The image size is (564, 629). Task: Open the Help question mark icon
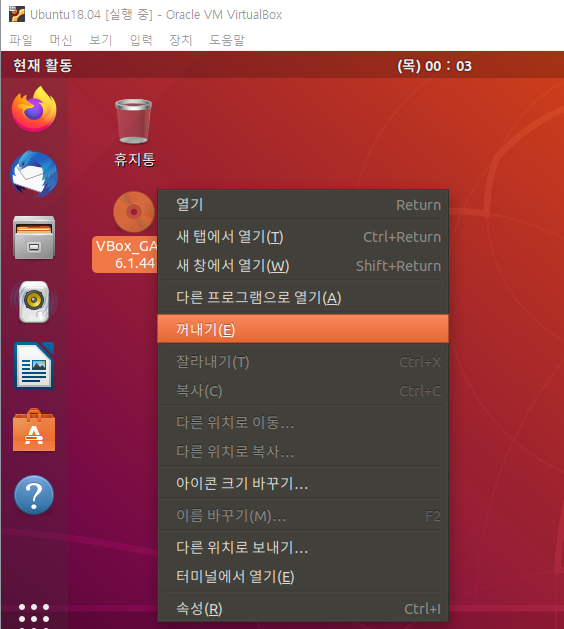(34, 495)
